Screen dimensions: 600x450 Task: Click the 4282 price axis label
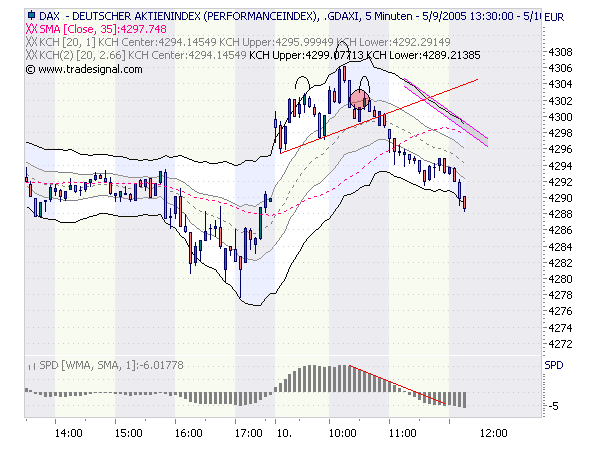point(560,263)
